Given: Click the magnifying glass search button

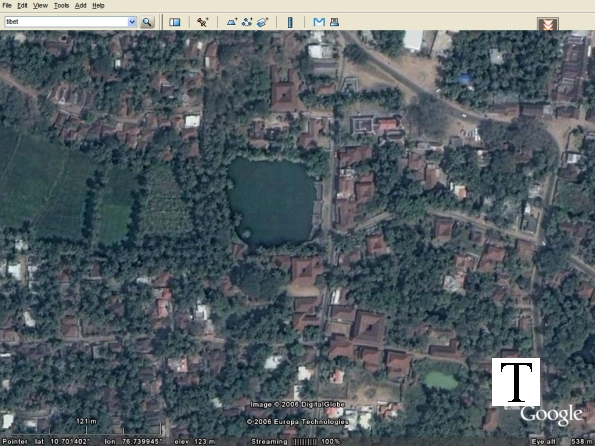Looking at the screenshot, I should [147, 22].
